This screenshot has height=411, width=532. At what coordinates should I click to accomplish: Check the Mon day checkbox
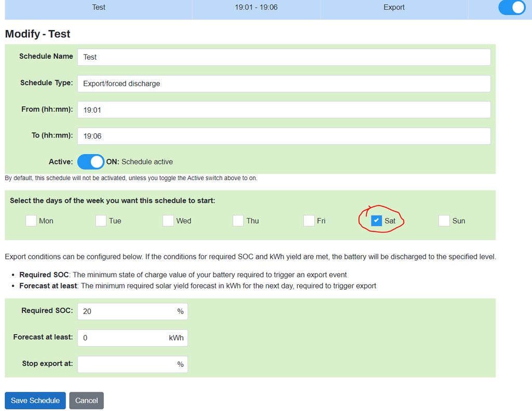(x=31, y=221)
